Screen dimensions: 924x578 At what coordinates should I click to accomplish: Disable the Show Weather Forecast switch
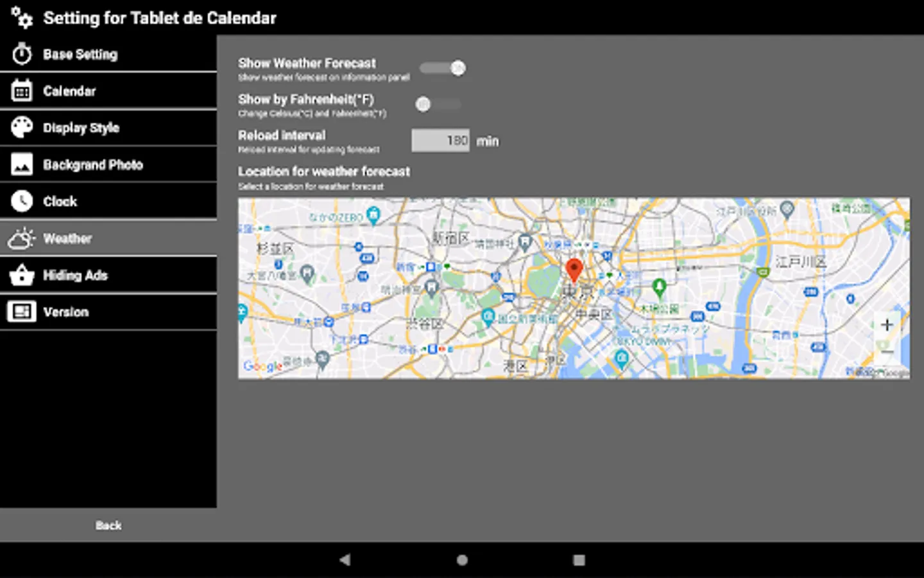(x=443, y=67)
